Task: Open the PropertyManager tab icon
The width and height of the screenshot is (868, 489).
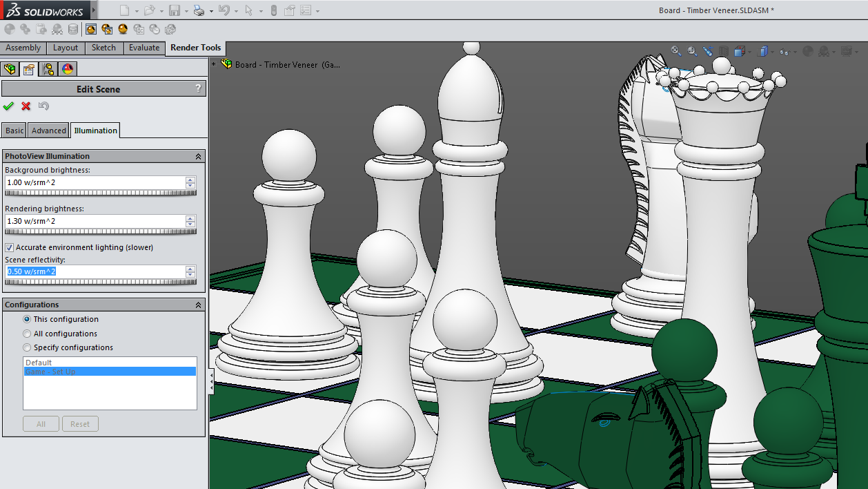Action: pos(29,69)
